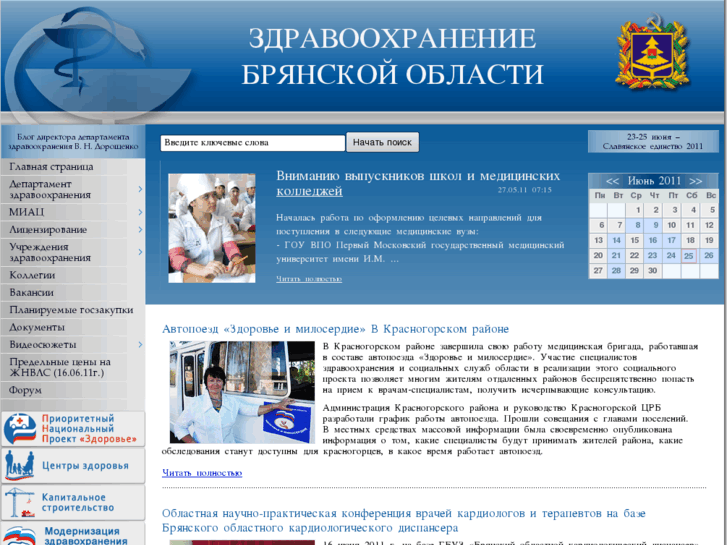Expand the МИАЦ submenu arrow
This screenshot has width=727, height=545.
pyautogui.click(x=140, y=212)
